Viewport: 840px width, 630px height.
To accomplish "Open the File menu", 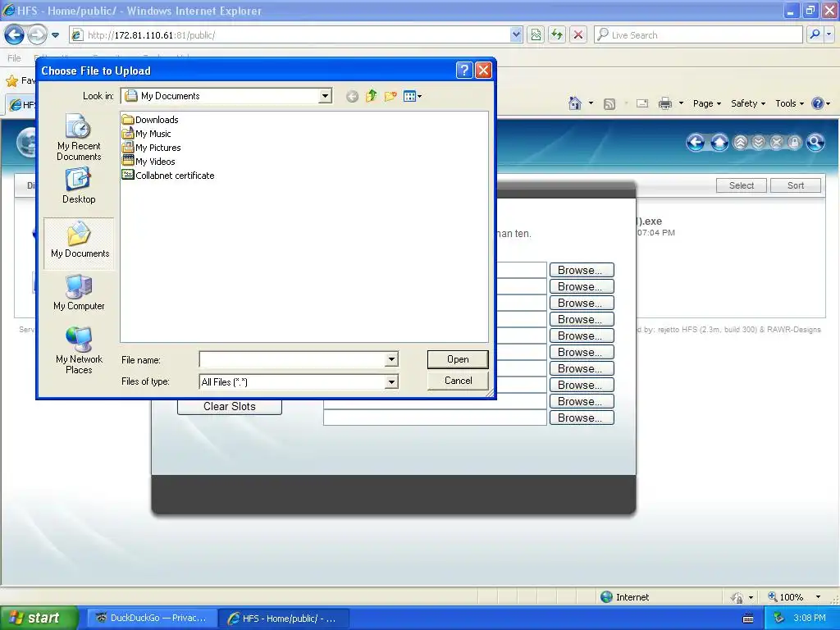I will 15,58.
